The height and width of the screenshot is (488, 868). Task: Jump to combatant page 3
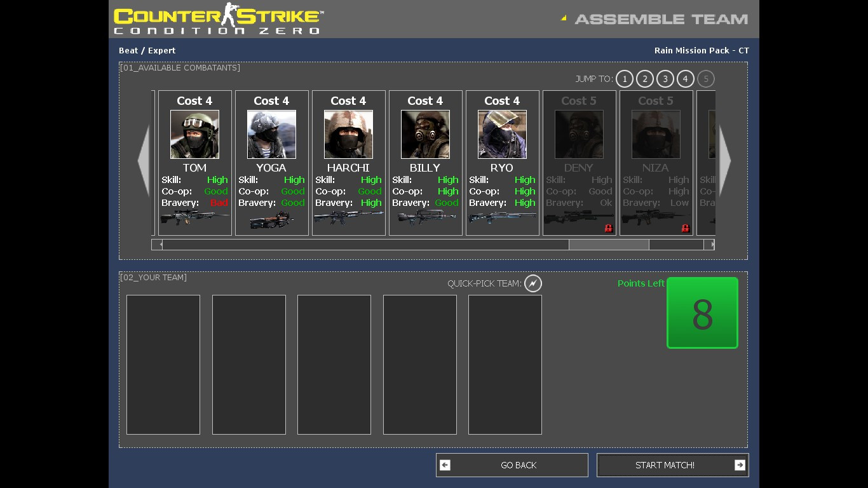pos(665,79)
